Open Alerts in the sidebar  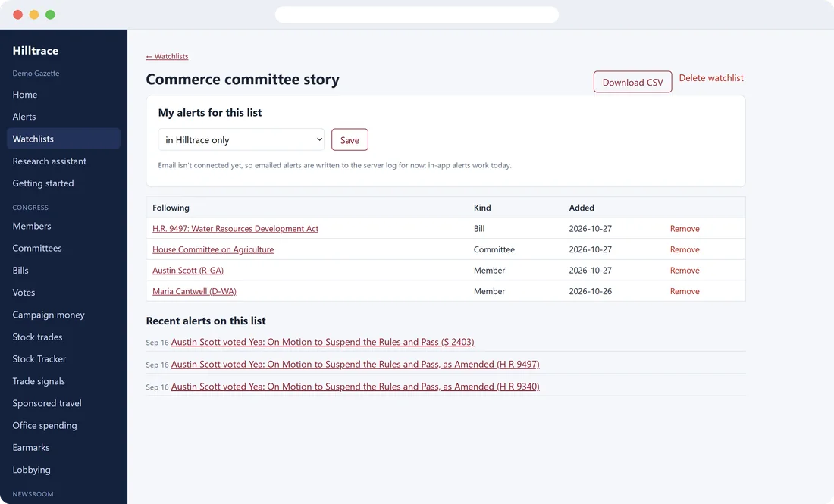click(x=24, y=117)
